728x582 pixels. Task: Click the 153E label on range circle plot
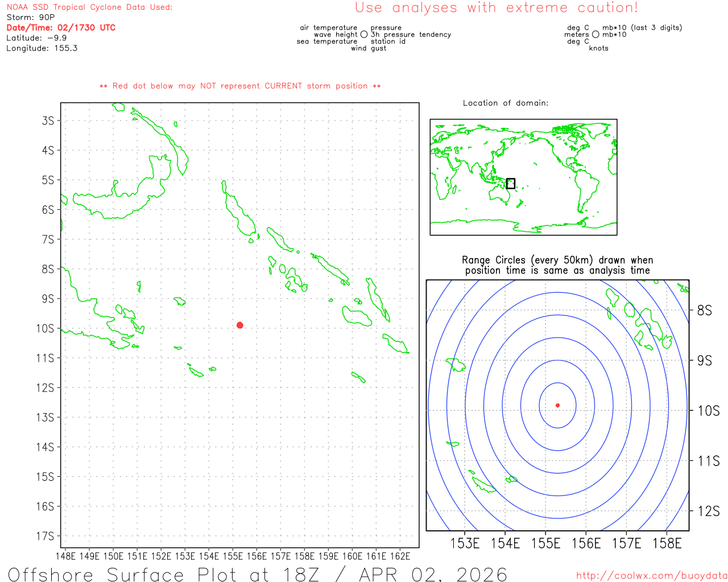(x=465, y=544)
